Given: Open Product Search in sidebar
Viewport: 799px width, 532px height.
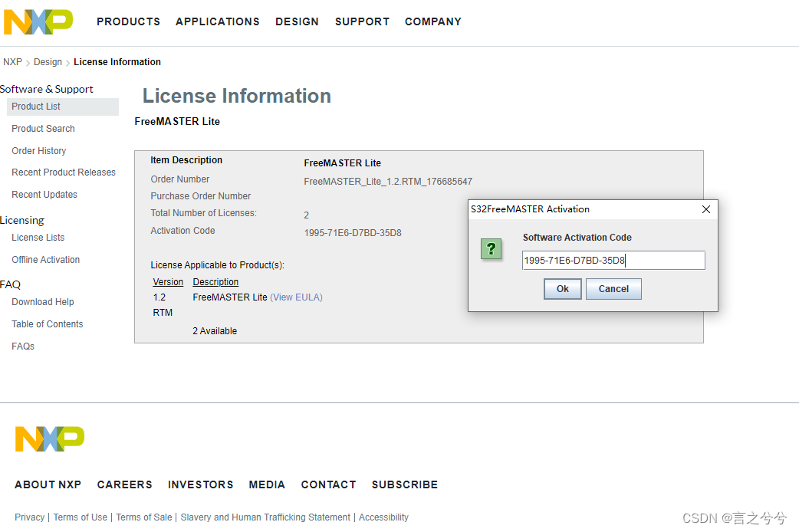Looking at the screenshot, I should pos(43,129).
